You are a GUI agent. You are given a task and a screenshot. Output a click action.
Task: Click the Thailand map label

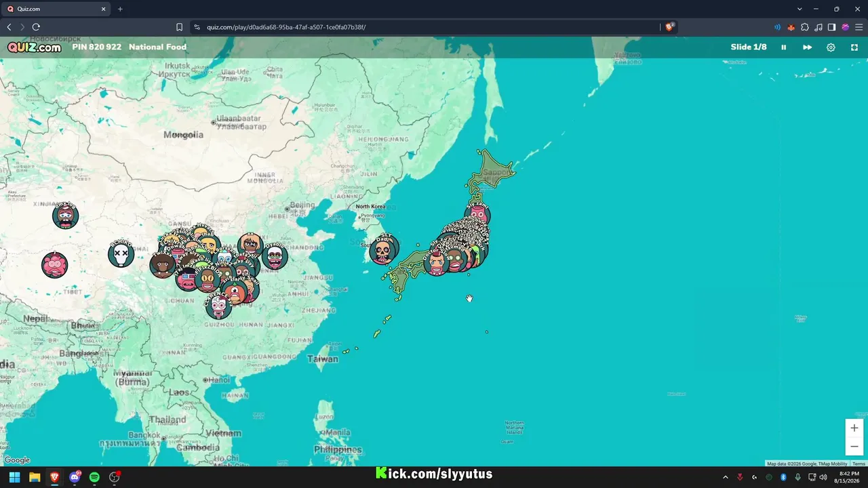[x=167, y=420]
